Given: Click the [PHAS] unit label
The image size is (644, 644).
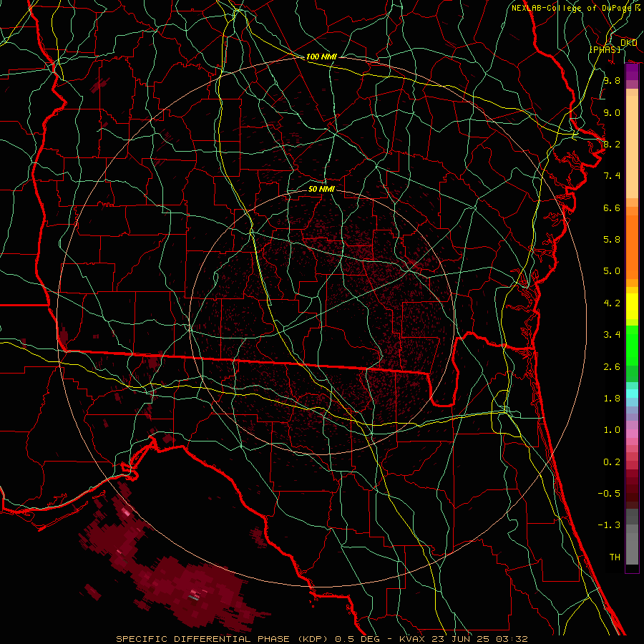Looking at the screenshot, I should (605, 49).
